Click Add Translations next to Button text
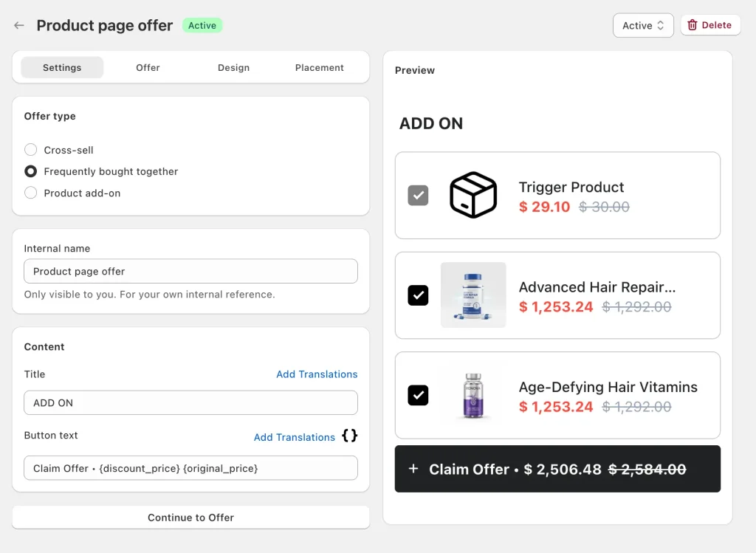Viewport: 756px width, 553px height. pos(294,437)
